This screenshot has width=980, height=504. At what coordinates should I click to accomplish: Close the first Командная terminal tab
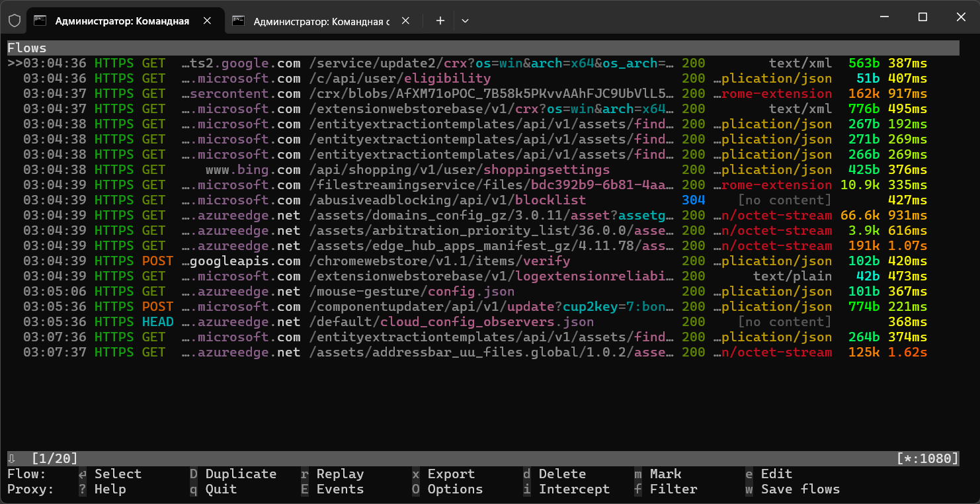point(208,21)
